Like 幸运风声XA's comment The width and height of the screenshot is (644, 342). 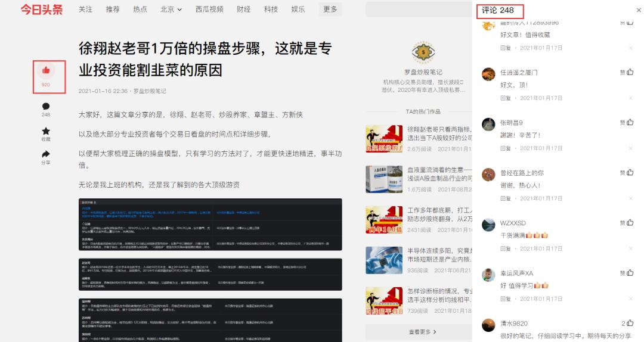click(x=630, y=273)
